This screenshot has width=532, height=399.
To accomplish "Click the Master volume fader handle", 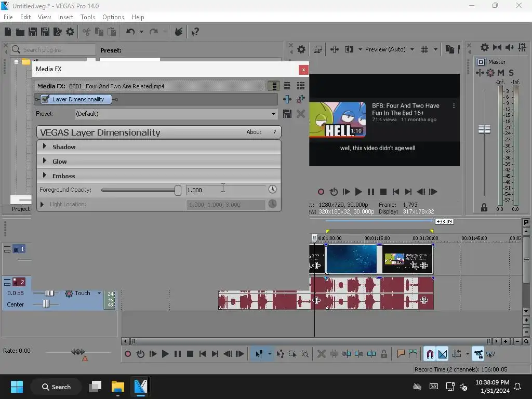I will (484, 129).
